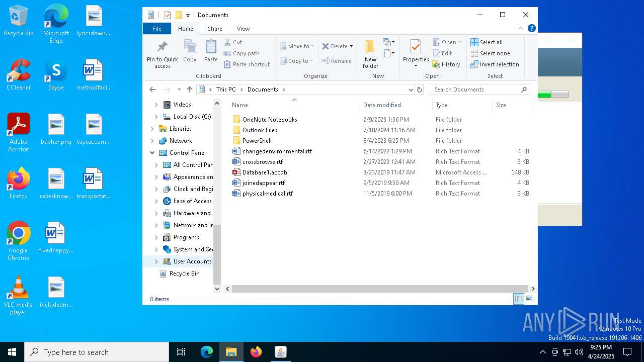The height and width of the screenshot is (362, 644).
Task: Click Select all in ribbon
Action: click(487, 42)
